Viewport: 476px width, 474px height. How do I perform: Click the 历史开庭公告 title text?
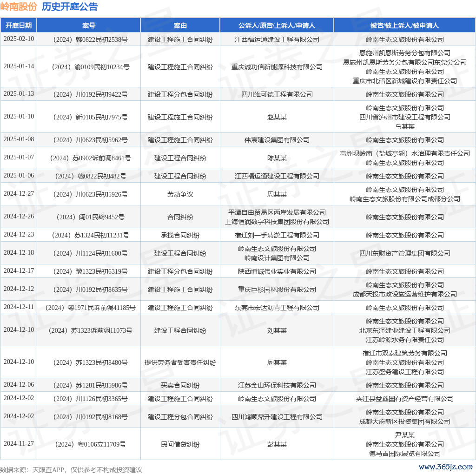tap(70, 7)
